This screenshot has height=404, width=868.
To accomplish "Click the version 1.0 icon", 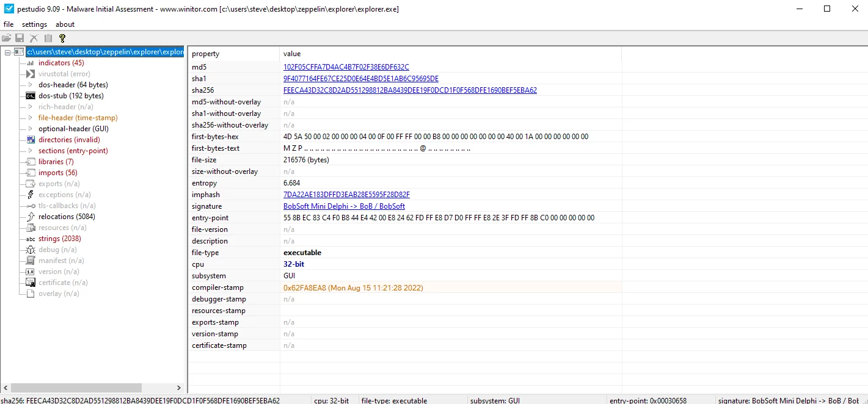I will point(31,272).
